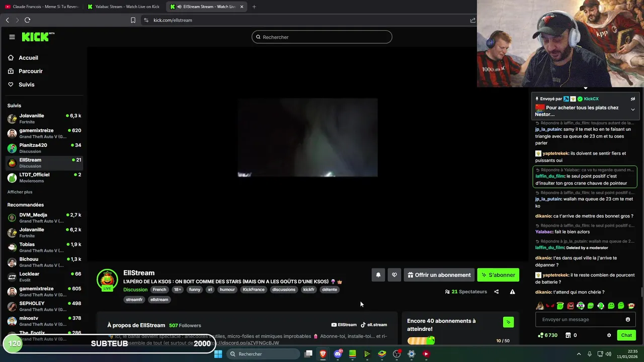
Task: Click the follow heart button for EllStream
Action: click(394, 275)
